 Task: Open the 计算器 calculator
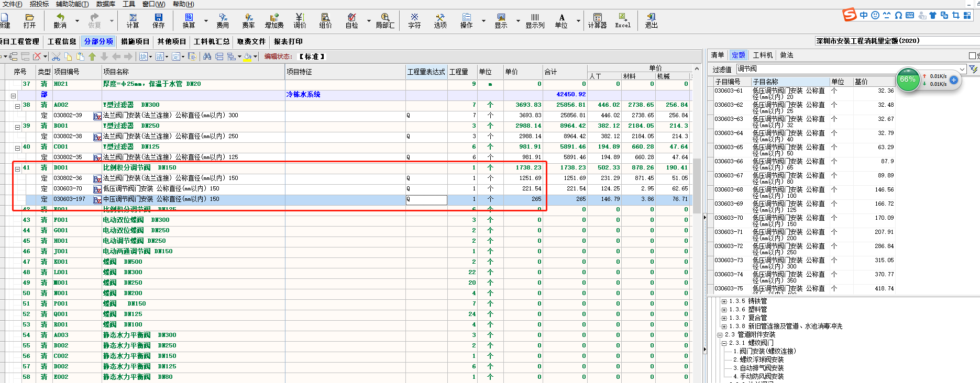click(x=597, y=21)
